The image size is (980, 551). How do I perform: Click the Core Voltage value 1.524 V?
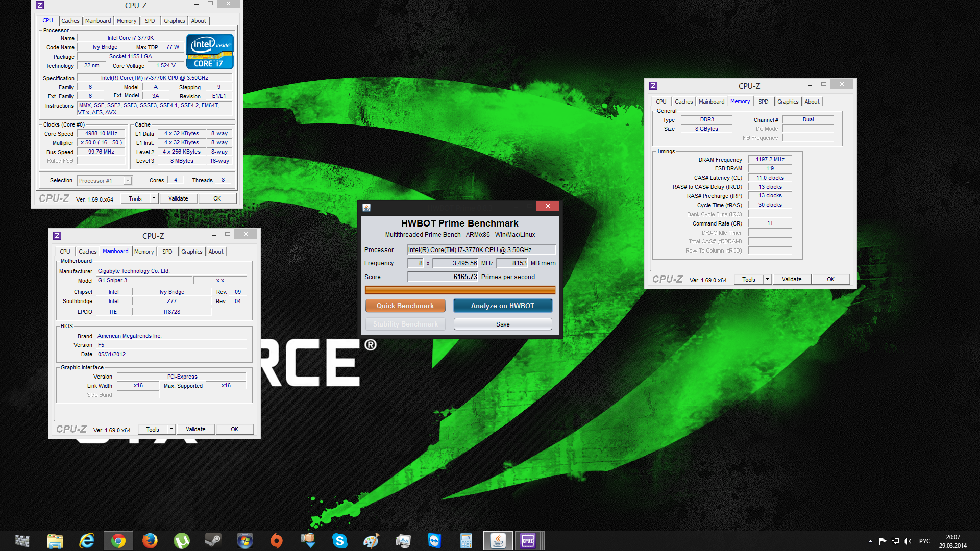[x=166, y=65]
